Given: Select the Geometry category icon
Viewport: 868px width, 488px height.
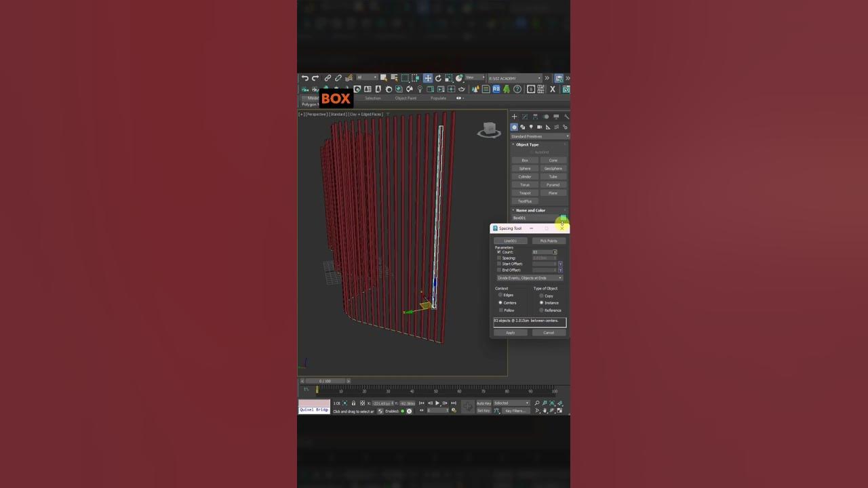Looking at the screenshot, I should point(514,127).
